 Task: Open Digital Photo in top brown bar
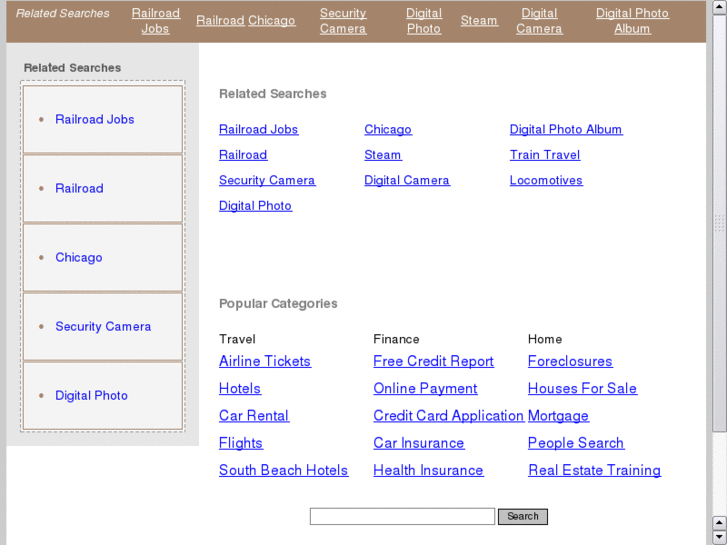[424, 21]
